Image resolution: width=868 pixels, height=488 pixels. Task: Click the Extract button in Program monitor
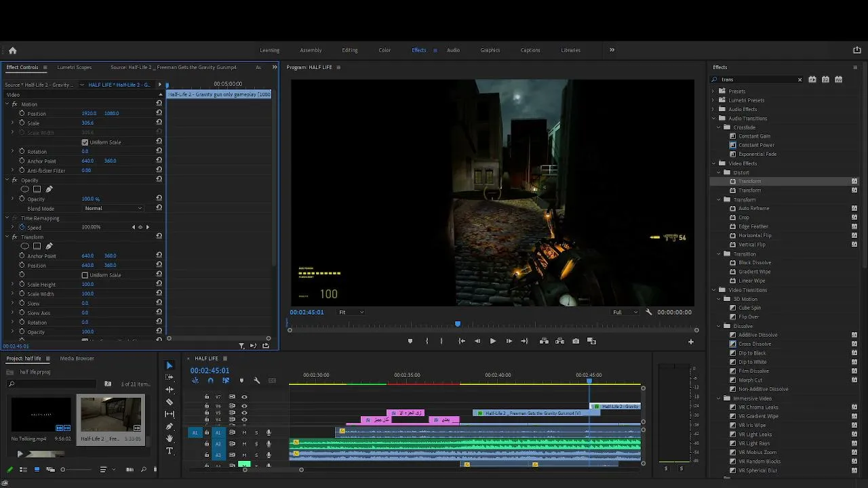pyautogui.click(x=559, y=341)
